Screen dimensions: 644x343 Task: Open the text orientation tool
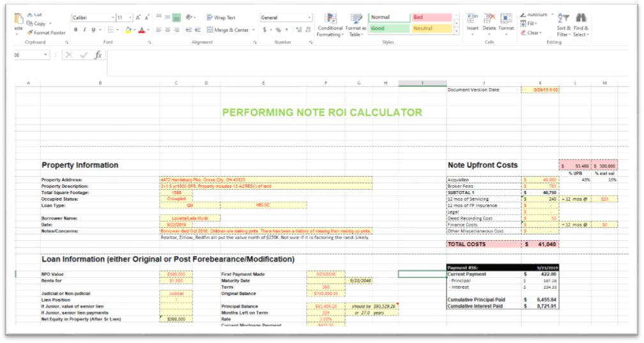point(190,17)
